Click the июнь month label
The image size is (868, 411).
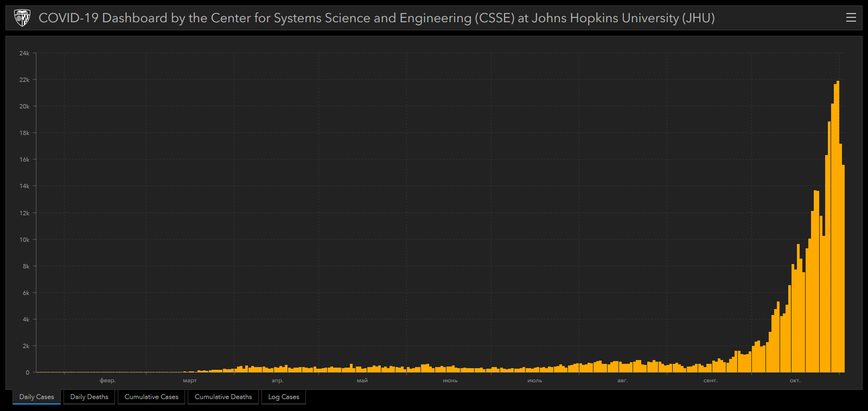(x=450, y=381)
